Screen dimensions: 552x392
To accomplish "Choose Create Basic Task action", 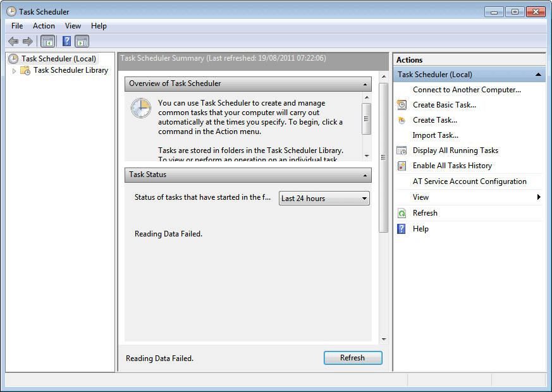I will click(x=445, y=105).
